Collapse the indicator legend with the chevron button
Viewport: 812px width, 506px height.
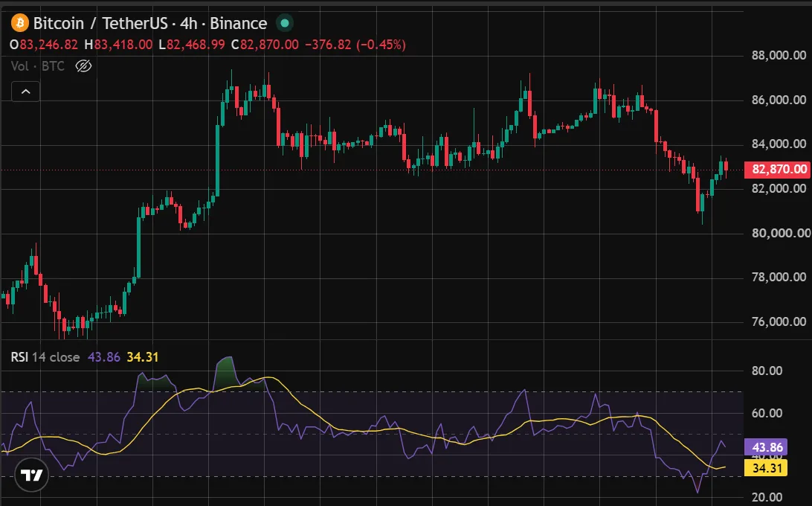pos(26,92)
